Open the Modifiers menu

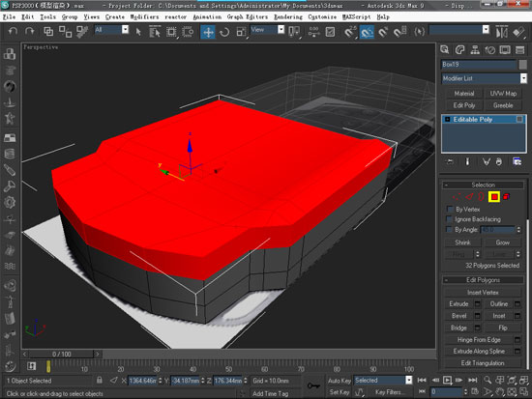point(144,17)
